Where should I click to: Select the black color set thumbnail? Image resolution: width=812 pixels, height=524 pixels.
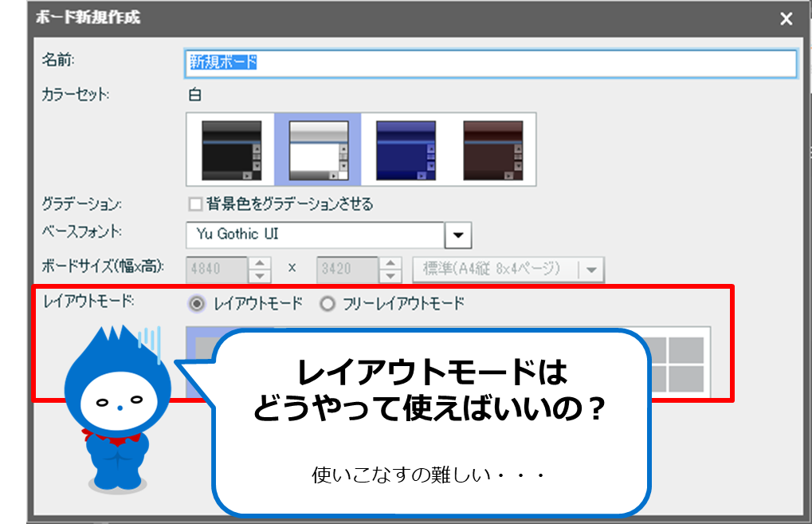click(231, 149)
